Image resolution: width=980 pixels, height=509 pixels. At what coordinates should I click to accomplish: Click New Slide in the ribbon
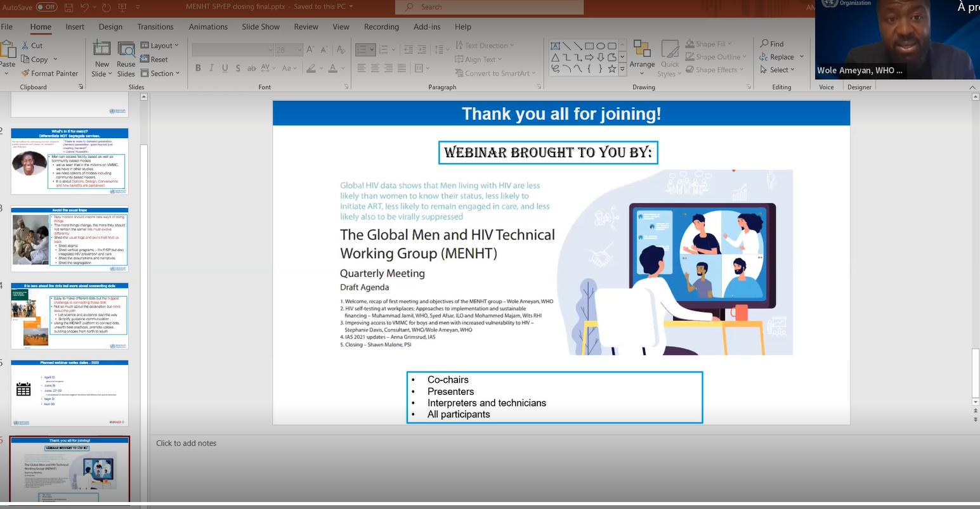click(101, 57)
